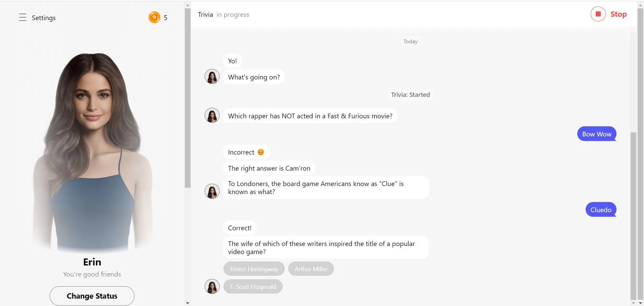Open the hamburger menu icon
644x306 pixels.
click(x=22, y=17)
